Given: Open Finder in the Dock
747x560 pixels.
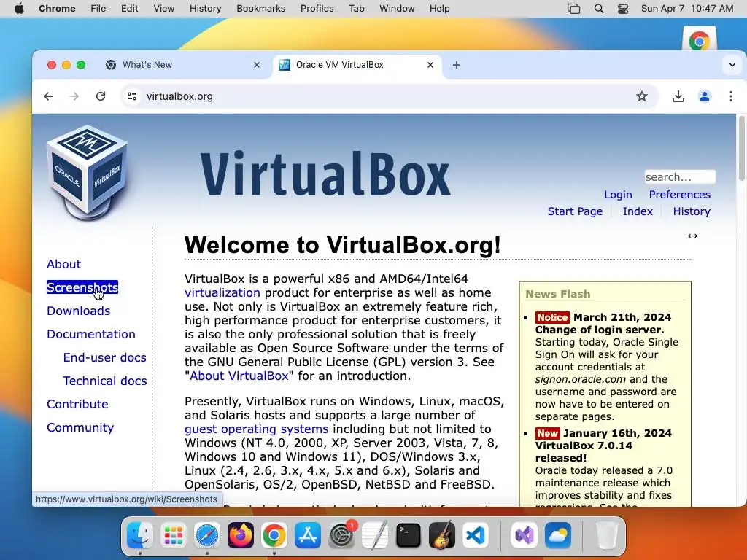Looking at the screenshot, I should [139, 535].
